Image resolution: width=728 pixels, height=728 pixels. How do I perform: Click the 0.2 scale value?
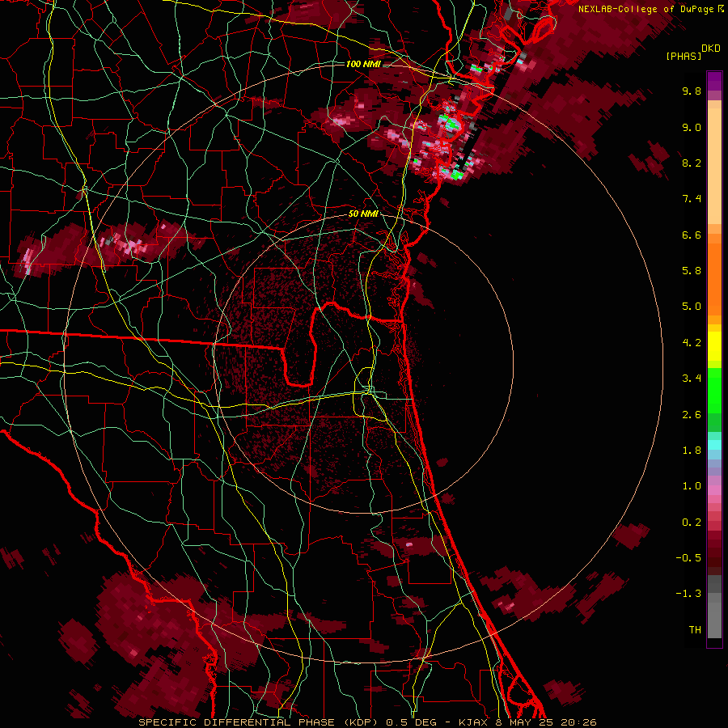click(x=692, y=523)
